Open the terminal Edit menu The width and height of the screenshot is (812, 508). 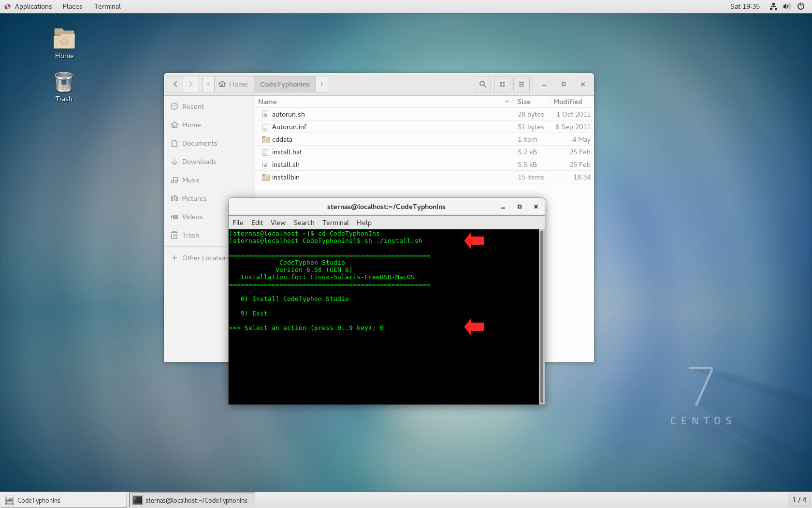[x=257, y=223]
